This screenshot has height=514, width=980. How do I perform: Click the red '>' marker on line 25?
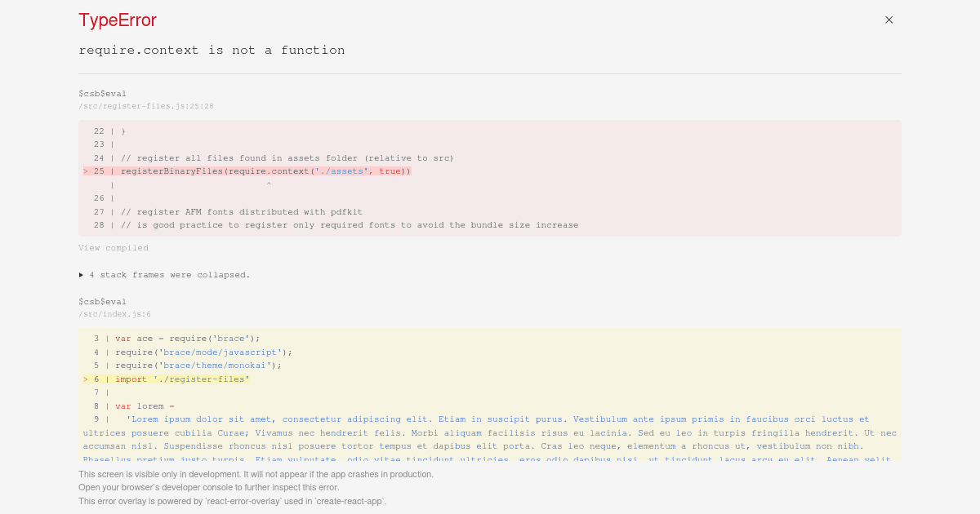click(x=85, y=171)
